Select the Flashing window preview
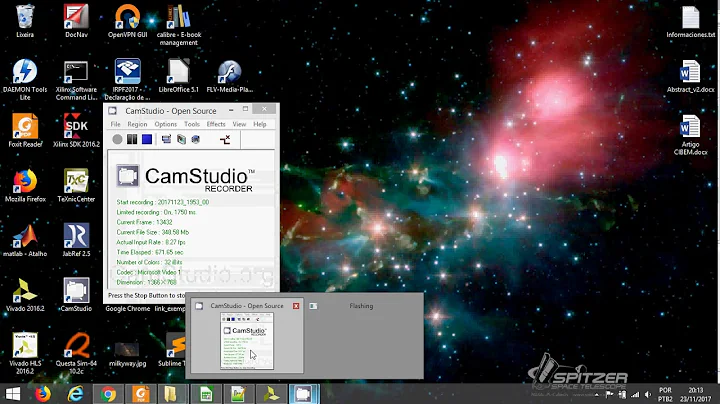720x404 pixels. point(363,337)
